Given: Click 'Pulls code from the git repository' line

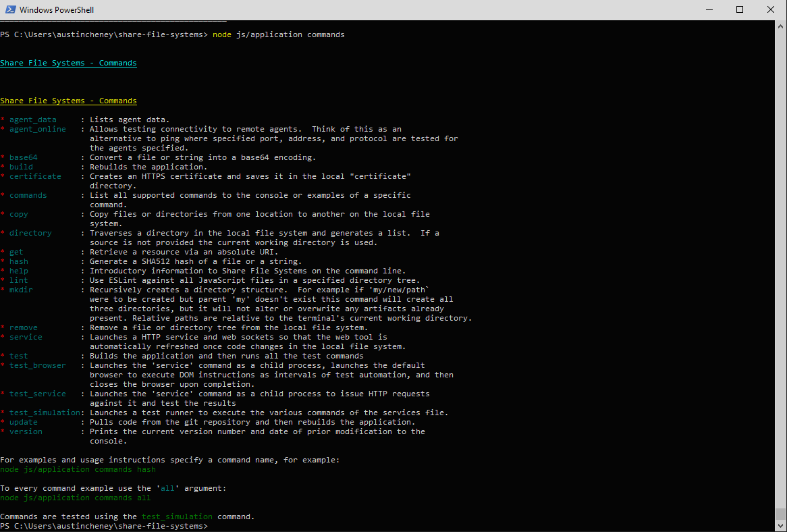Looking at the screenshot, I should 252,422.
